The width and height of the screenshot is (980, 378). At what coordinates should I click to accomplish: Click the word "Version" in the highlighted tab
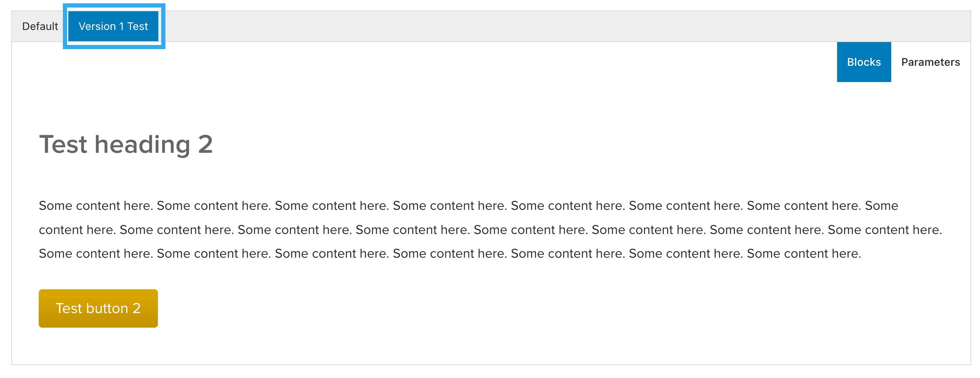point(97,26)
